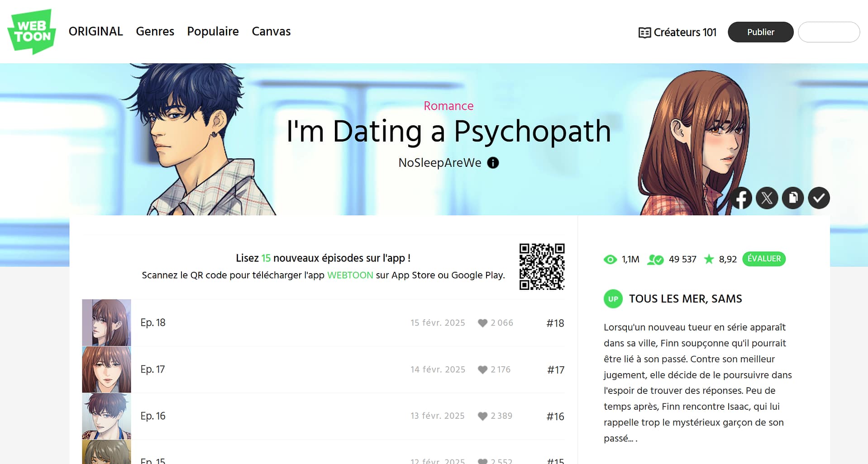Click the ÉVALUER rating button
This screenshot has height=464, width=868.
pyautogui.click(x=764, y=259)
